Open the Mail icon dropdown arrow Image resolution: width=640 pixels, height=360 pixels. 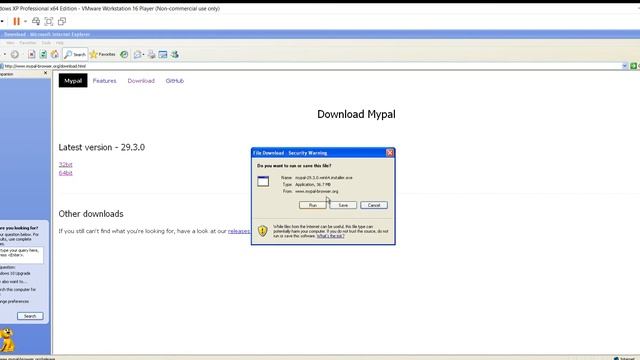coord(144,55)
